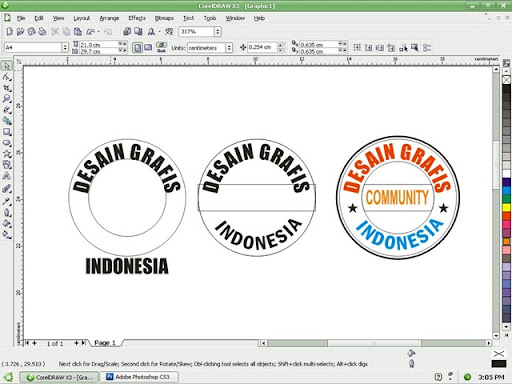Select the Ellipse tool
Viewport: 512px width, 384px height.
[7, 143]
